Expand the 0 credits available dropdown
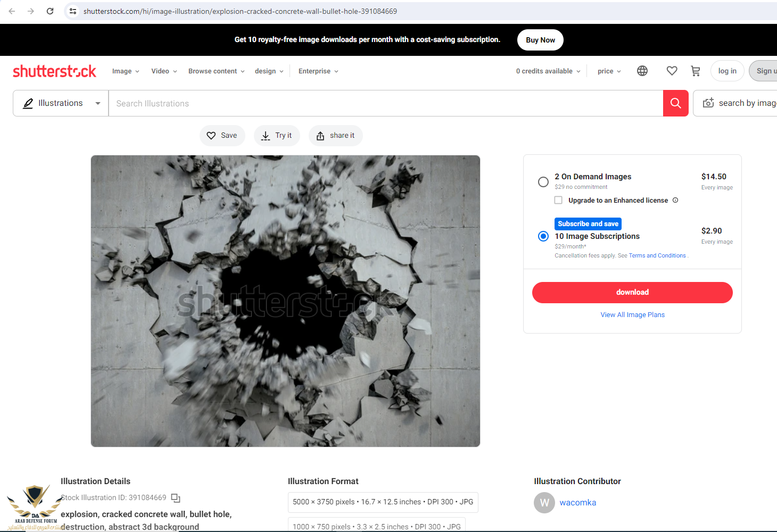This screenshot has height=532, width=777. tap(548, 71)
